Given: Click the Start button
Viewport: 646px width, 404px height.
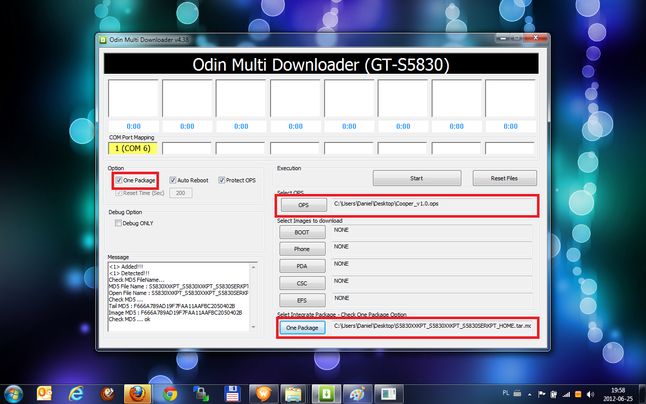Looking at the screenshot, I should click(x=417, y=178).
